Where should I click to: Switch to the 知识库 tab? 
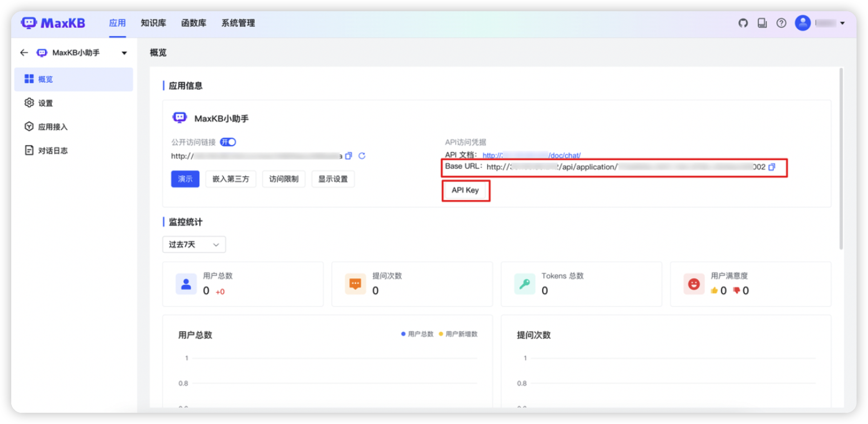[153, 23]
